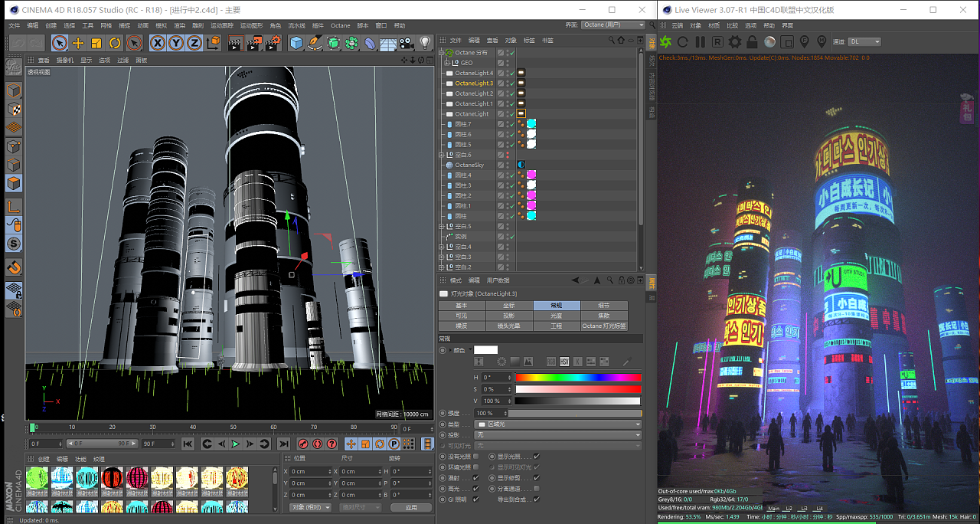Open render settings clapperboard with gear

272,43
